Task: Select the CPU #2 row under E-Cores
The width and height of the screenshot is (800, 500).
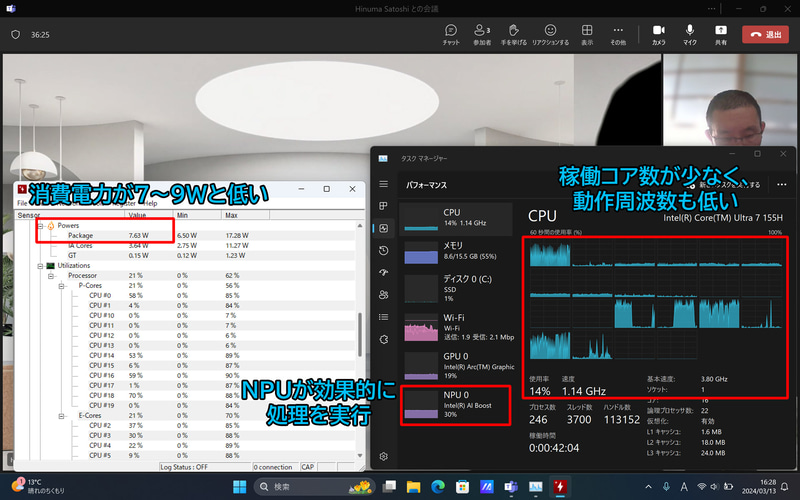Action: tap(185, 426)
